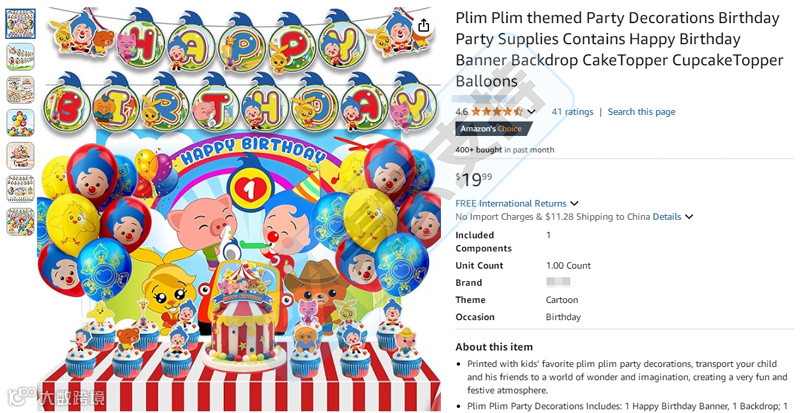The height and width of the screenshot is (413, 800).
Task: Select the seventh product thumbnail
Action: pyautogui.click(x=20, y=222)
